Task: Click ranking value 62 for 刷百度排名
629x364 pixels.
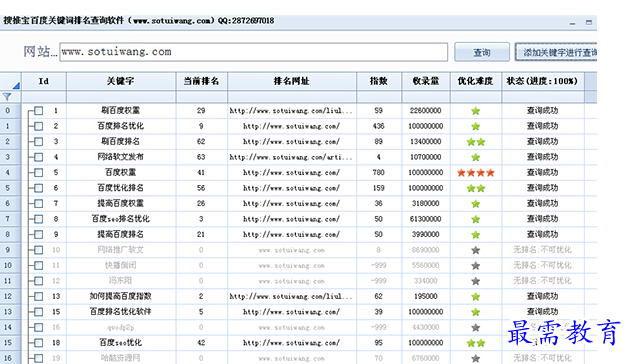Action: [x=201, y=142]
